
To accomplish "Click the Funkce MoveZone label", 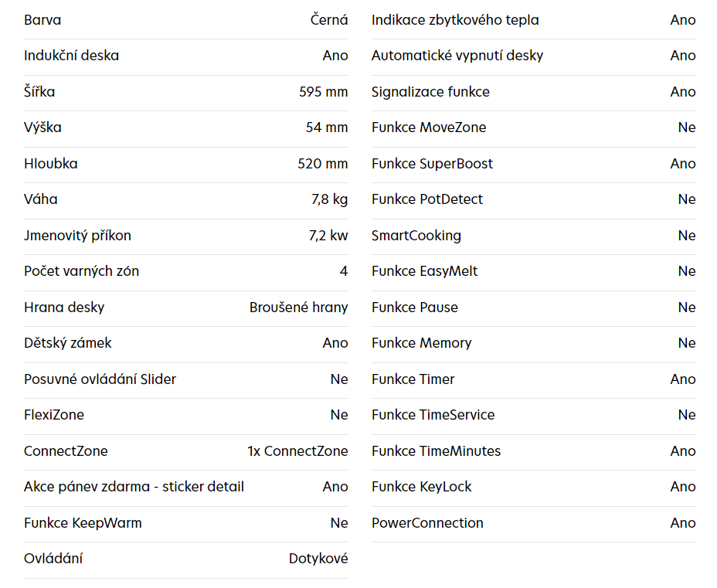I will click(x=429, y=127).
